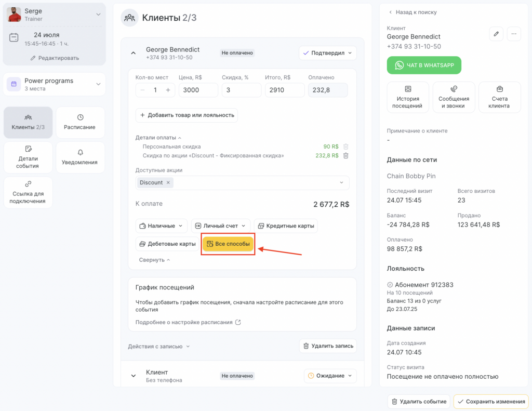Collapse payment section via Свернуть
The width and height of the screenshot is (532, 411).
(x=154, y=260)
